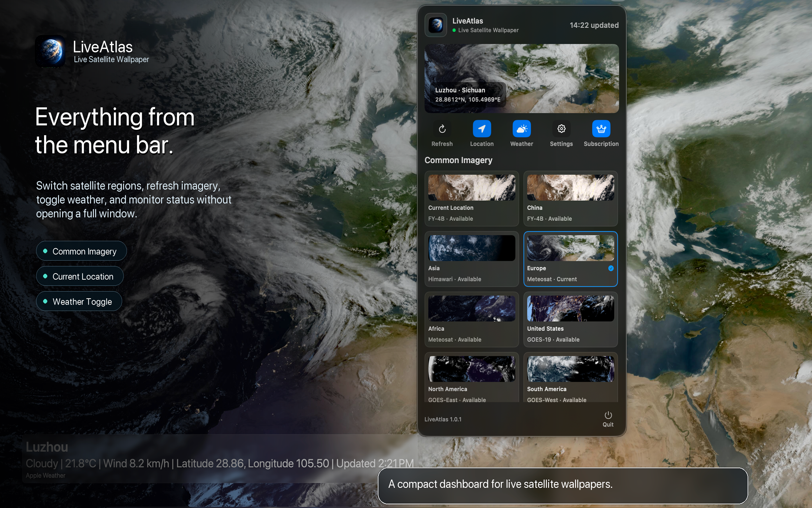Select the Africa Meteosat imagery card
Viewport: 812px width, 508px height.
(x=471, y=319)
